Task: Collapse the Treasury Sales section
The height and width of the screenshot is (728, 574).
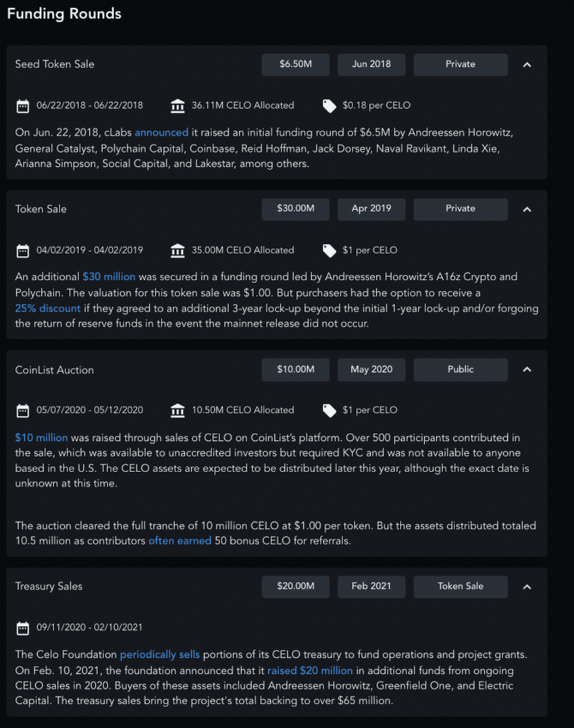Action: [x=527, y=587]
